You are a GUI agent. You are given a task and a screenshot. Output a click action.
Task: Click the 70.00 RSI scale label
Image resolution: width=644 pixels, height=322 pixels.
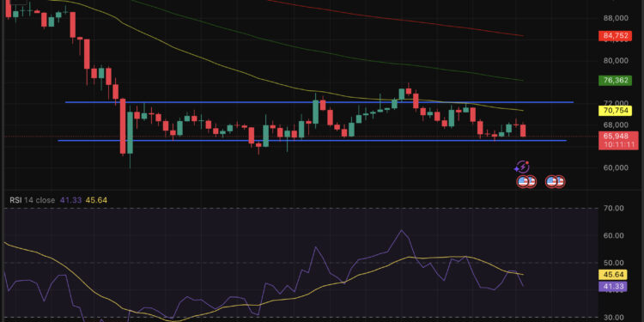click(x=614, y=209)
